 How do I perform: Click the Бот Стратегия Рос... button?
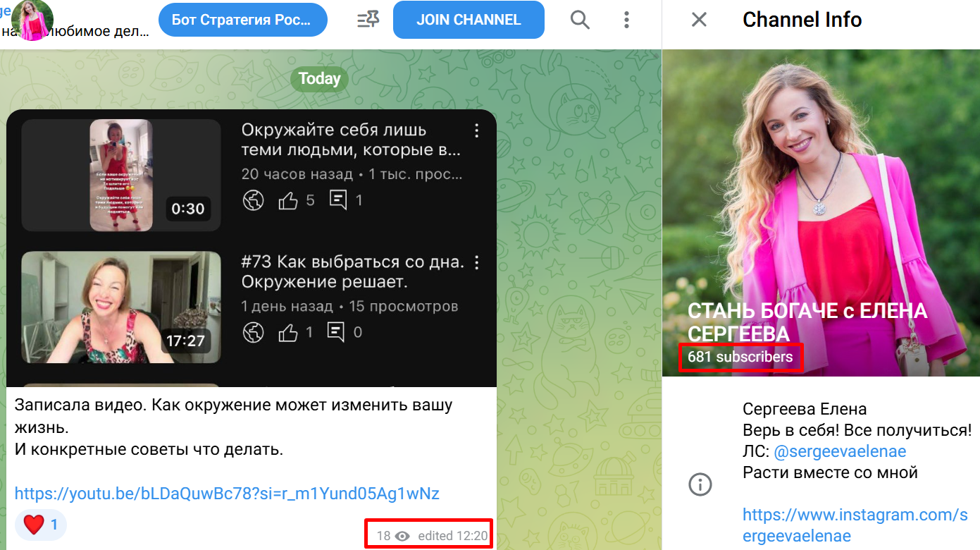pos(243,20)
